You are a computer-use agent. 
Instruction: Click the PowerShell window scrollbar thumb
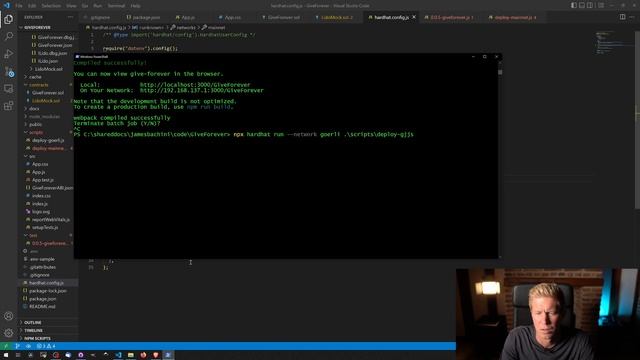[500, 72]
